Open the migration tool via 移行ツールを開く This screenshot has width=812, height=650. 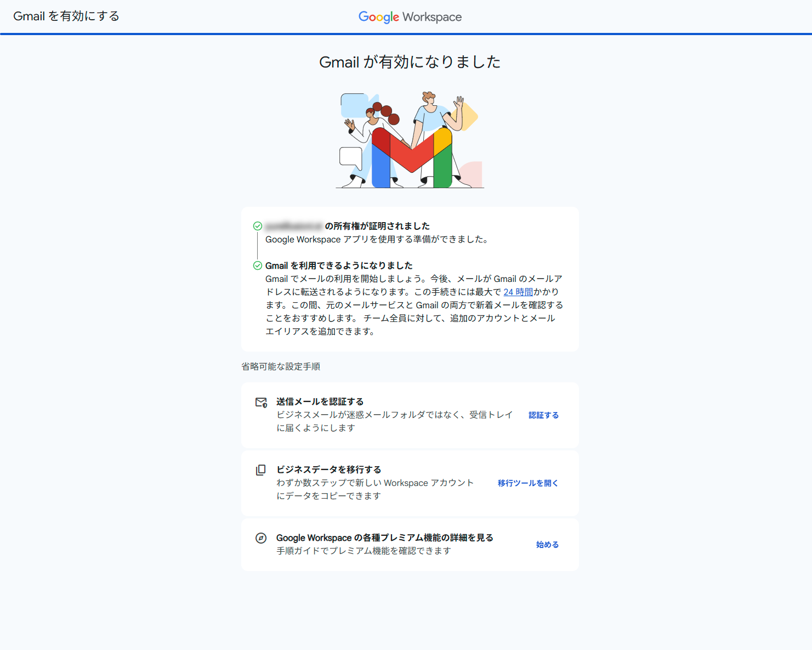point(527,483)
